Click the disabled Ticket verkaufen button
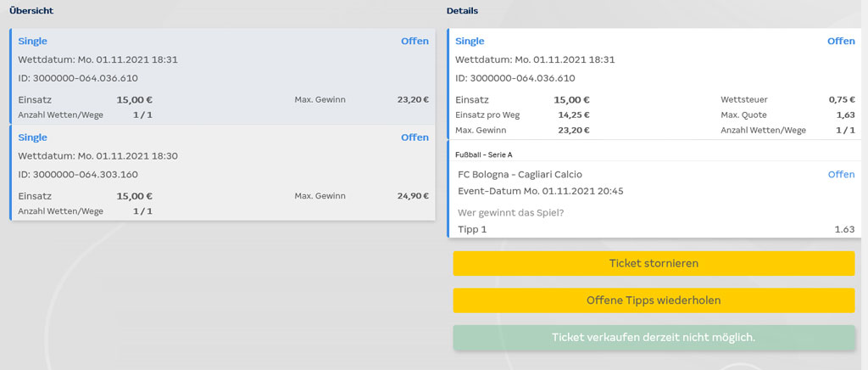The image size is (868, 370). coord(654,337)
